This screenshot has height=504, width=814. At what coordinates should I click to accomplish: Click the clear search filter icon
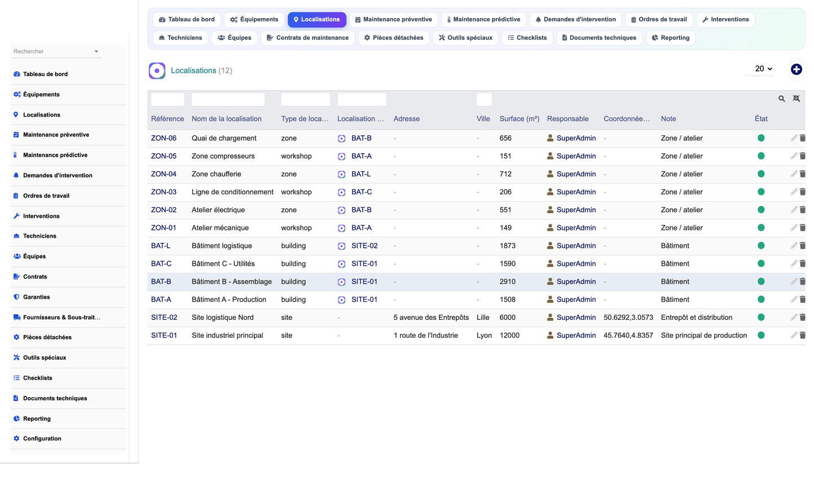click(x=796, y=99)
